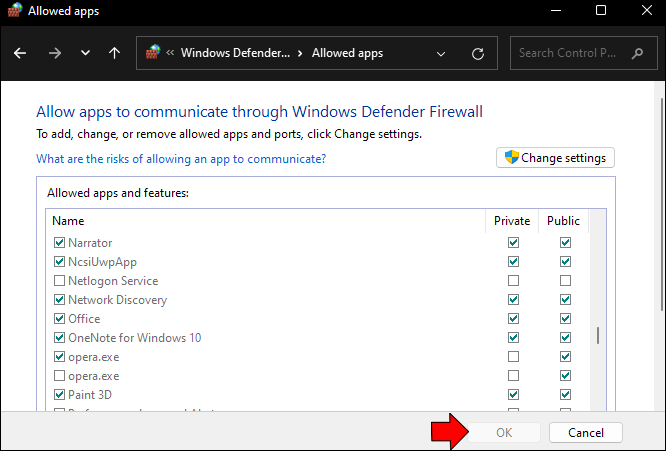Image resolution: width=666 pixels, height=451 pixels.
Task: Click the Back navigation arrow
Action: (x=21, y=53)
